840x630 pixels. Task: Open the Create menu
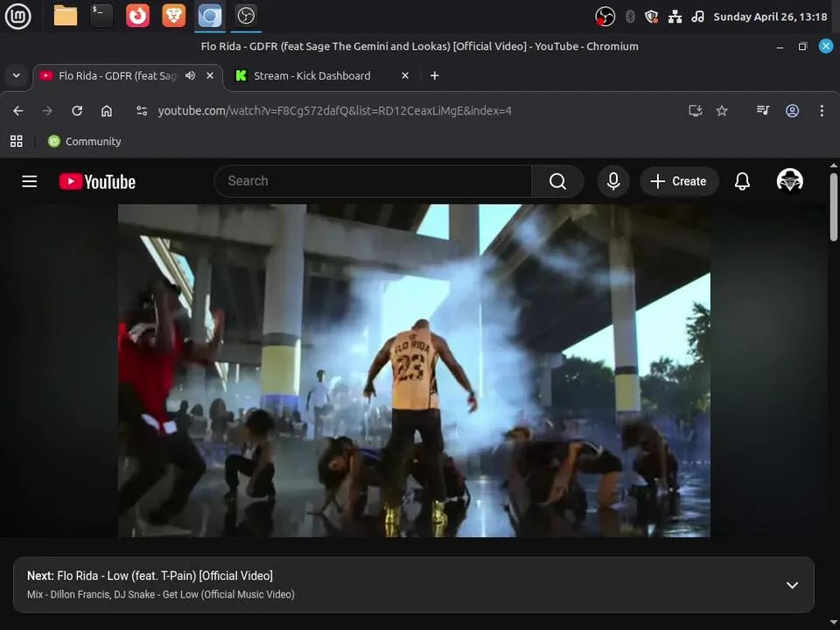(x=679, y=181)
